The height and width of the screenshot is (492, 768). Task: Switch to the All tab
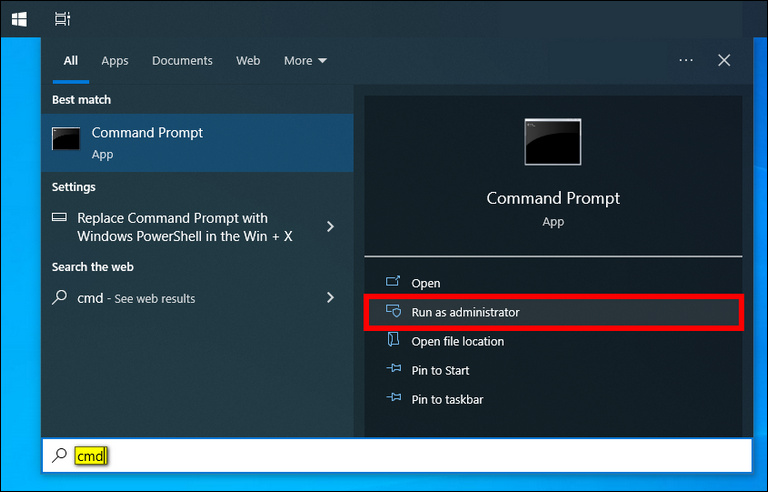(x=71, y=61)
